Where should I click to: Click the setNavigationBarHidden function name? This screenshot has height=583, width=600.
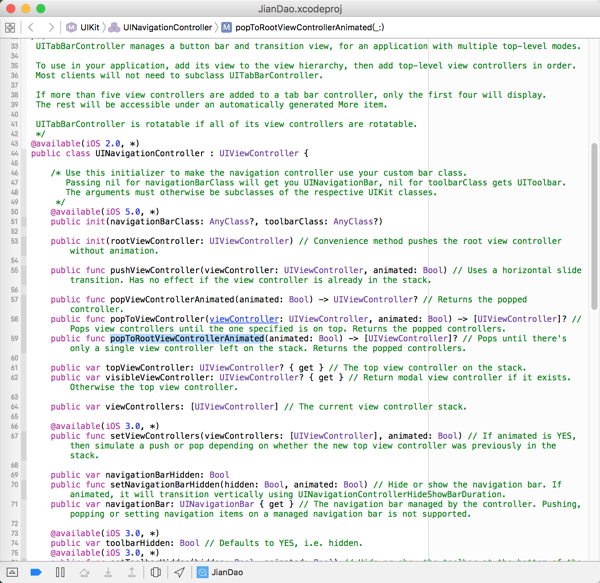167,484
